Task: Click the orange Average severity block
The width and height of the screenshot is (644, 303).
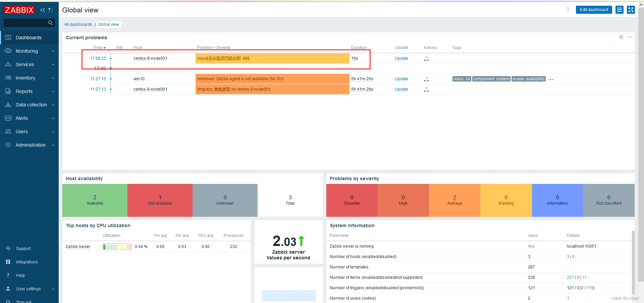Action: [454, 200]
